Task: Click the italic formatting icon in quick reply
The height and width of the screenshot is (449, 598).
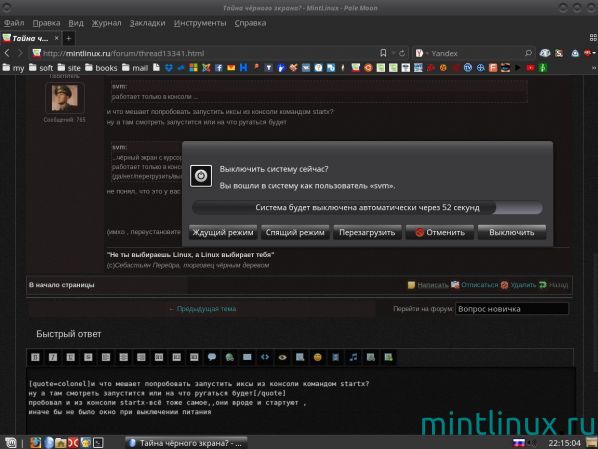Action: 53,357
